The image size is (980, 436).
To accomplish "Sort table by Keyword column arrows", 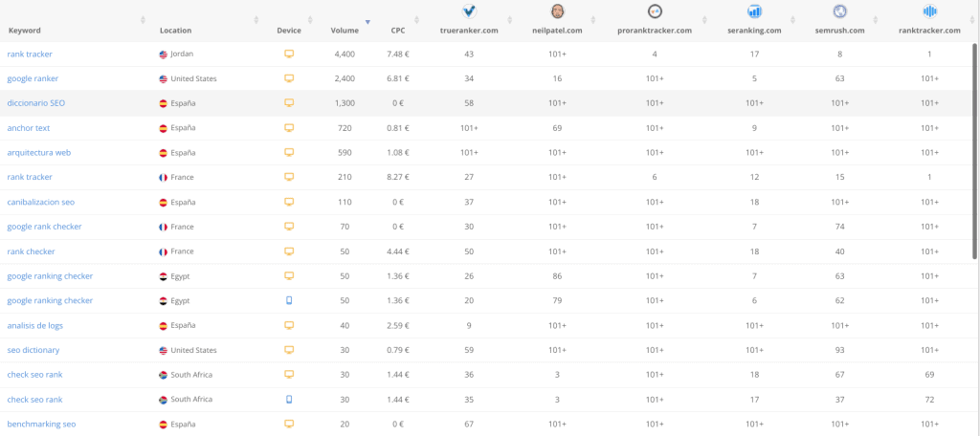I will [x=144, y=20].
